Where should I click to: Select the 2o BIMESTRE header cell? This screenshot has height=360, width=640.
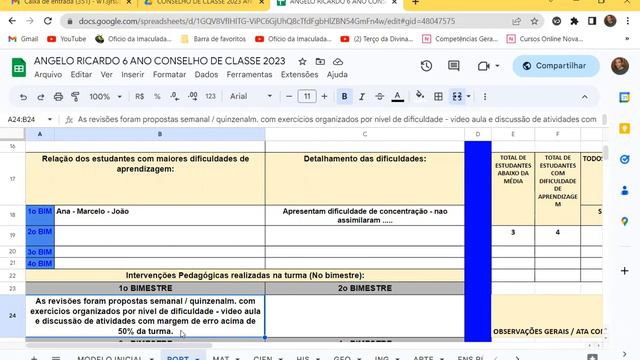click(364, 288)
